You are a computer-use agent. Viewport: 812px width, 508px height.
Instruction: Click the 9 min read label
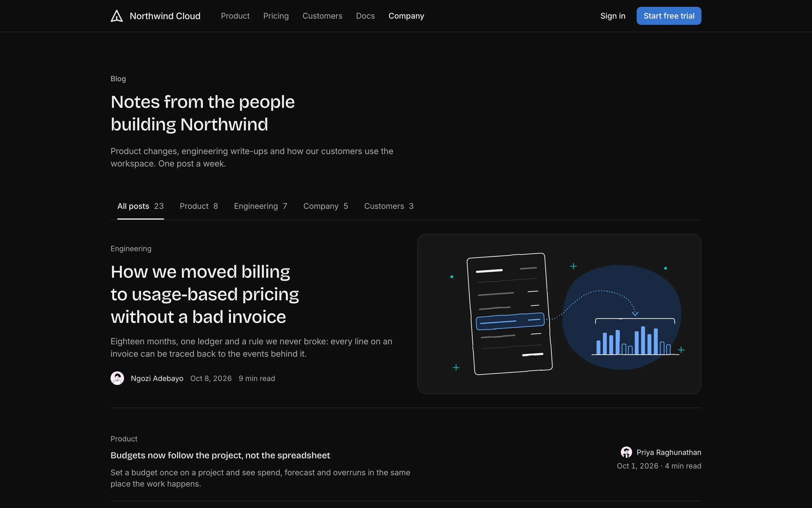pyautogui.click(x=257, y=378)
